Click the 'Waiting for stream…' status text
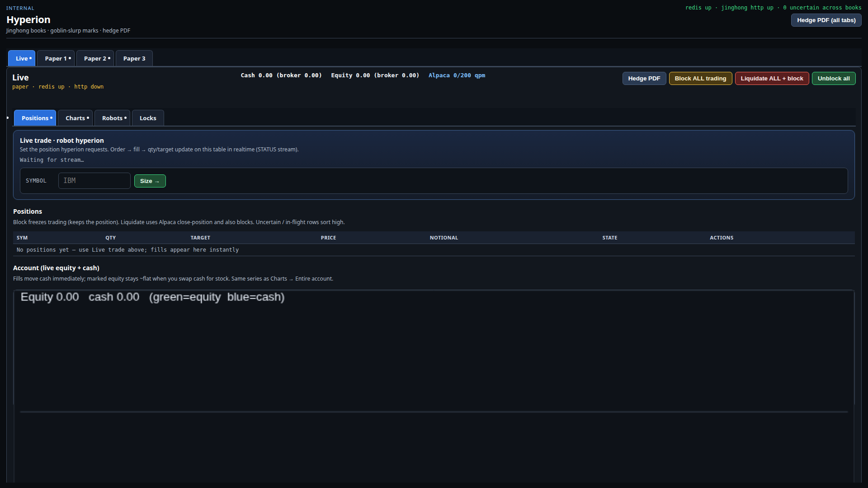The height and width of the screenshot is (488, 868). [x=52, y=160]
